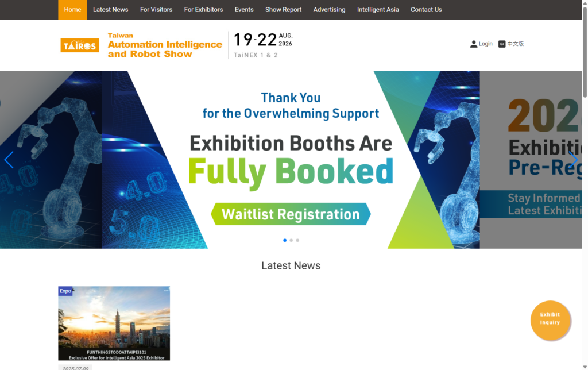588x370 pixels.
Task: Expand the Show Report menu
Action: tap(283, 10)
